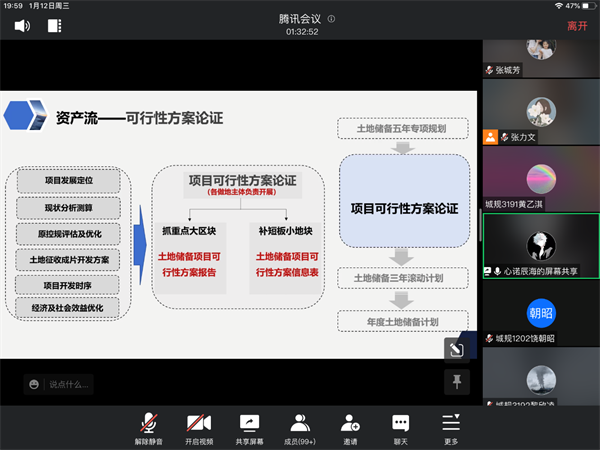
Task: Select participant 张斌芳's video tile
Action: coord(541,59)
